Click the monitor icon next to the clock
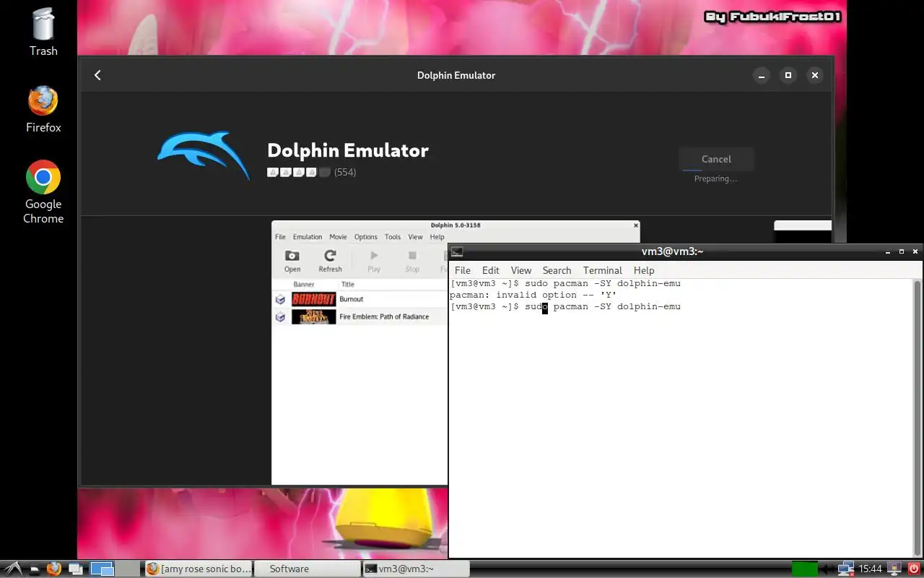 [x=894, y=569]
